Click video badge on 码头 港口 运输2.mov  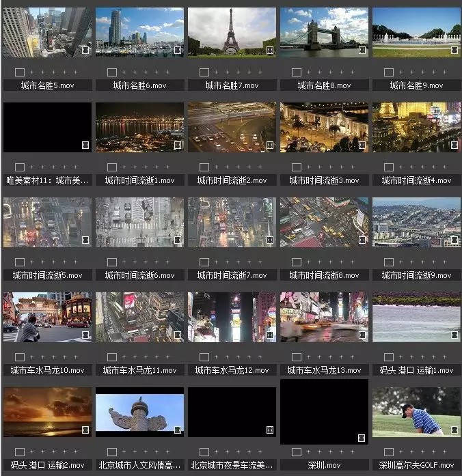85,430
